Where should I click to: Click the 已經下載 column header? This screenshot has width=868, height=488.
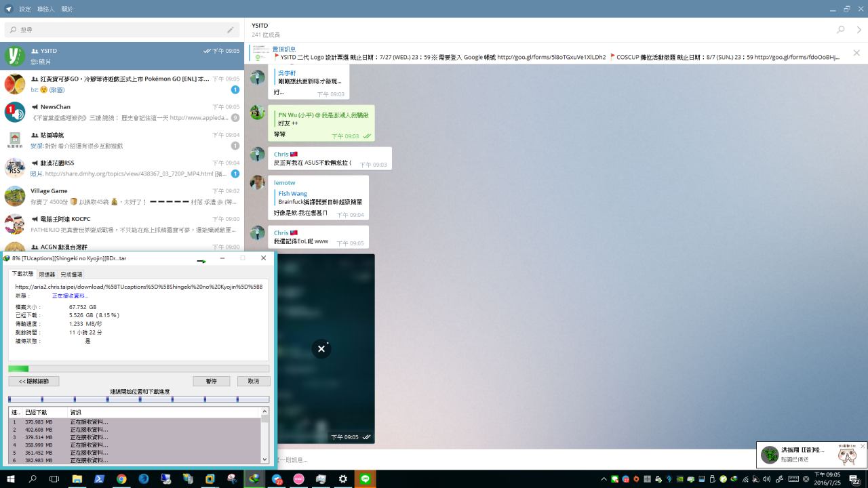(x=45, y=412)
